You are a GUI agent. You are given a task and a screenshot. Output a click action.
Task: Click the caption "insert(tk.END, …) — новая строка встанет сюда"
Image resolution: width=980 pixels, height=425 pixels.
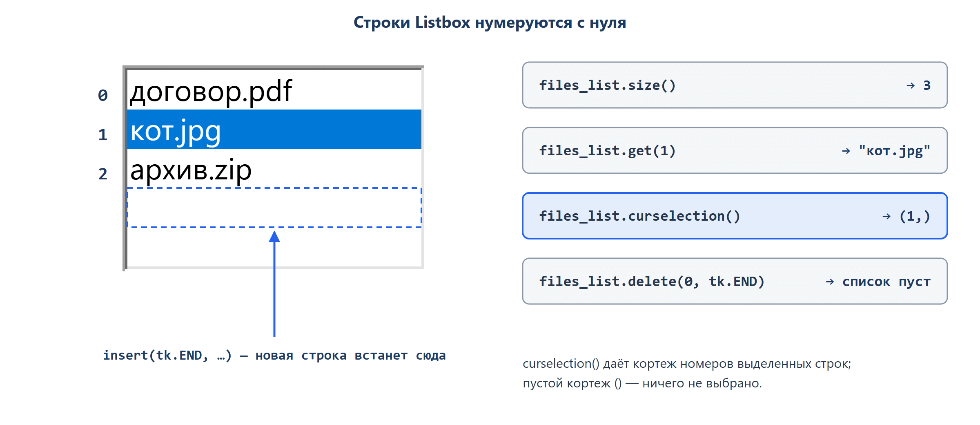click(274, 356)
